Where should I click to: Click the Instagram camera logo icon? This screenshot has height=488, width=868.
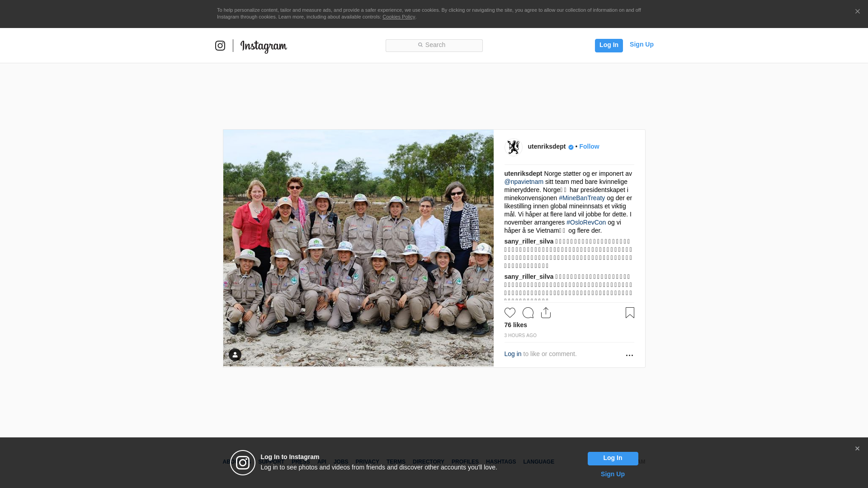220,46
